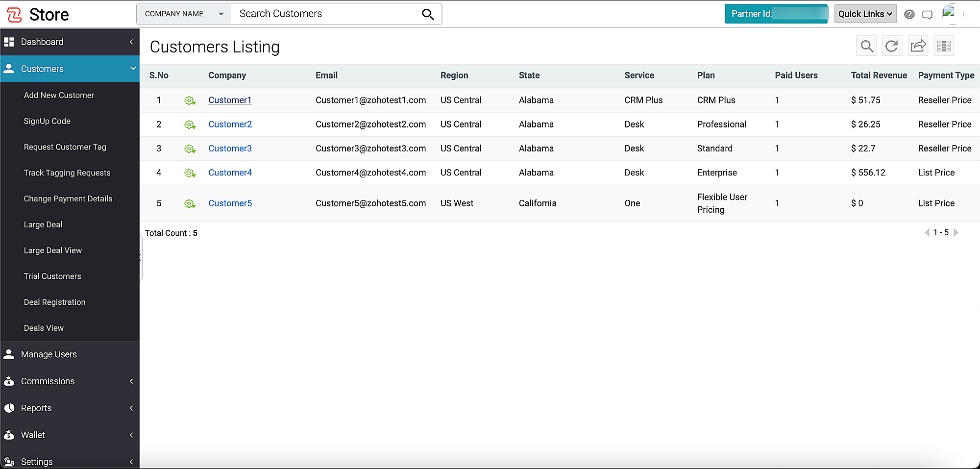Open the help question mark icon
The width and height of the screenshot is (980, 469).
[909, 14]
